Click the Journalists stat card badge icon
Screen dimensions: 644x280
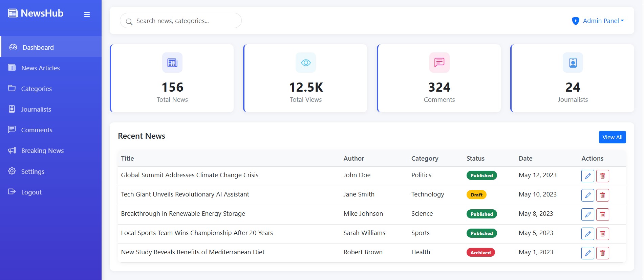pos(573,63)
